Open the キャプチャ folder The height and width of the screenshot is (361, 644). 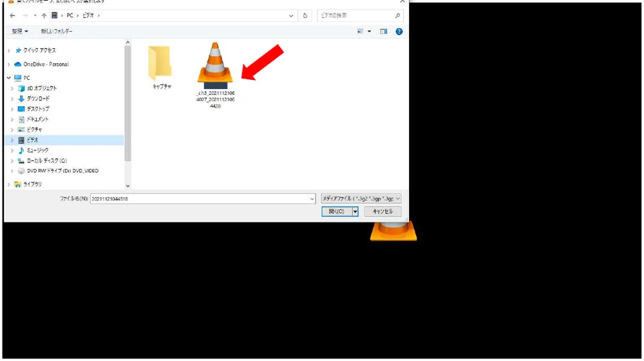pyautogui.click(x=161, y=68)
